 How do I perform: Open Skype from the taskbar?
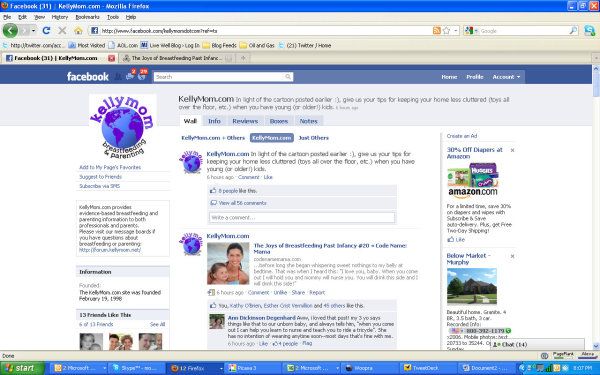pos(137,368)
